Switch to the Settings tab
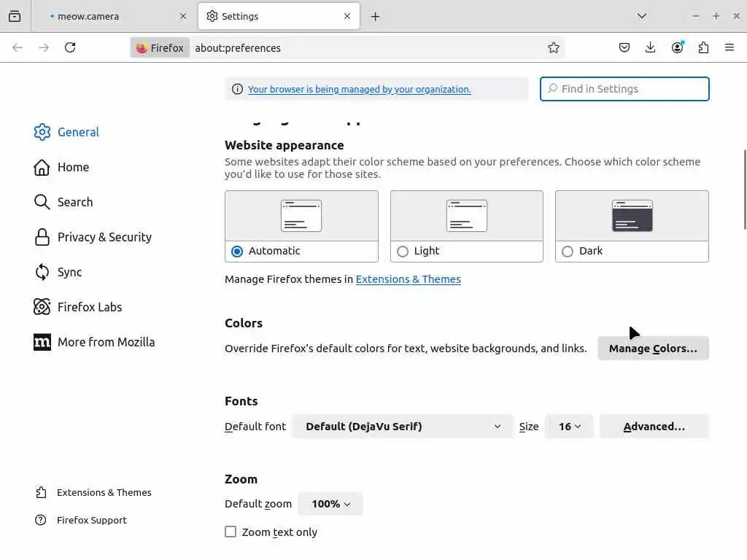Image resolution: width=747 pixels, height=560 pixels. (x=279, y=16)
